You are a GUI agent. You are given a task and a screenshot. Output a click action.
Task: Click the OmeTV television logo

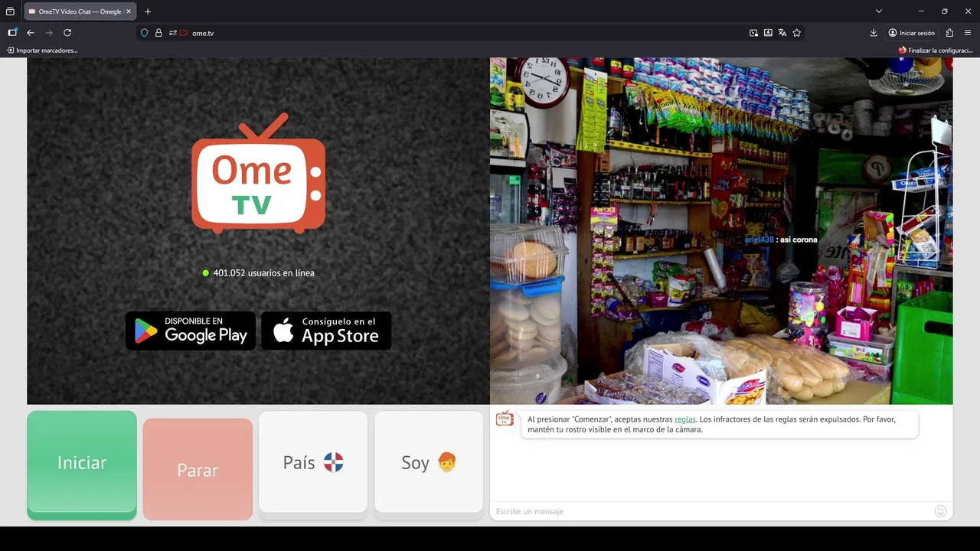click(259, 172)
